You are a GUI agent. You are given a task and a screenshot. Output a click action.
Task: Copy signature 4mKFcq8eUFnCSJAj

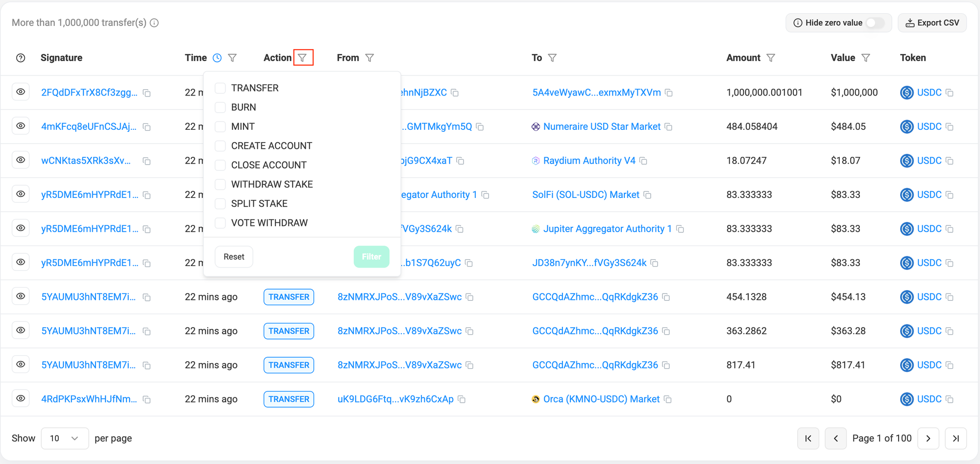[147, 127]
